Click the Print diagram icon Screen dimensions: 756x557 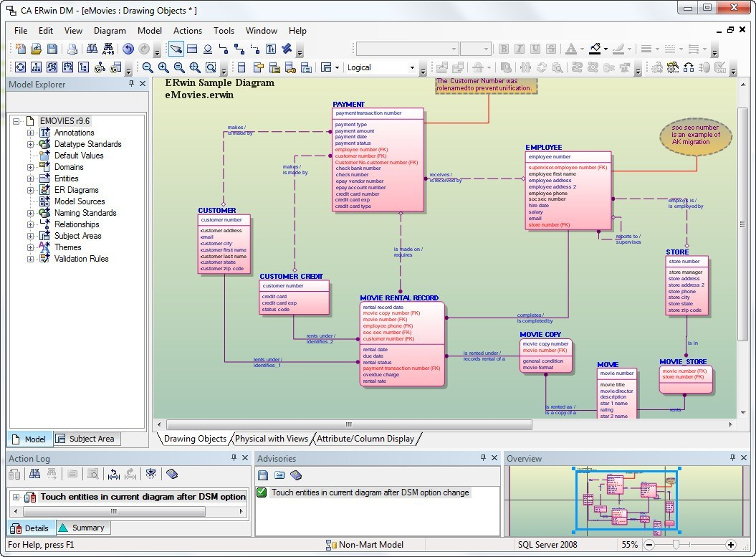[x=72, y=49]
